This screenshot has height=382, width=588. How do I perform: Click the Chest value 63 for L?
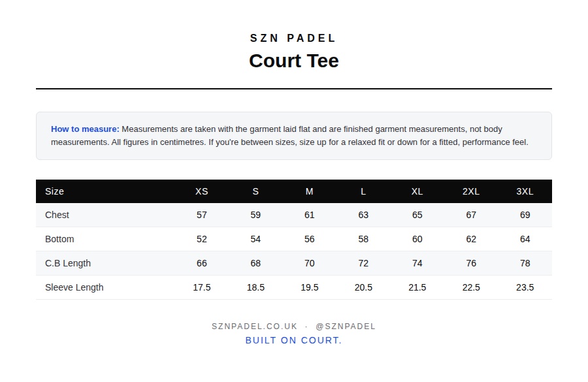[363, 215]
